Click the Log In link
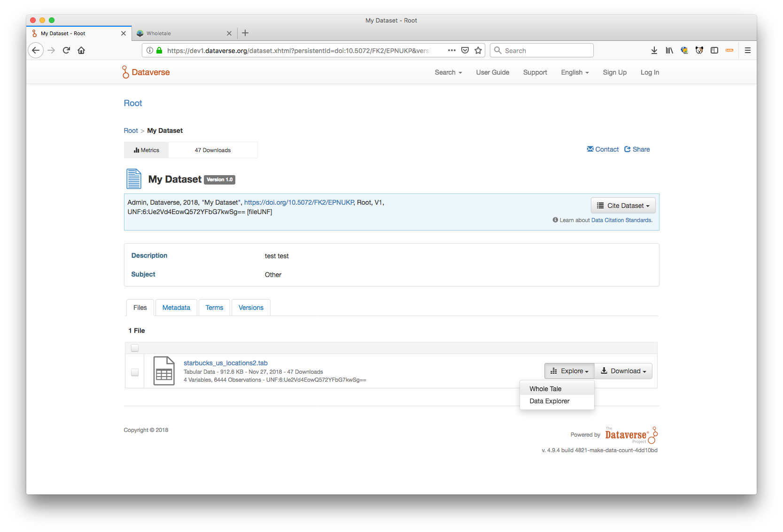783x532 pixels. pos(650,72)
